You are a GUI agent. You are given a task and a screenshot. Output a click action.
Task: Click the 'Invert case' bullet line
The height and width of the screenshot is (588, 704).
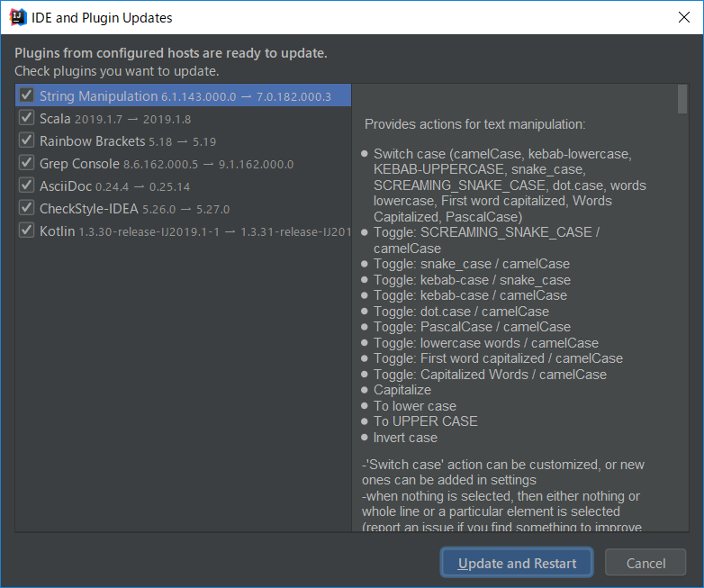405,437
